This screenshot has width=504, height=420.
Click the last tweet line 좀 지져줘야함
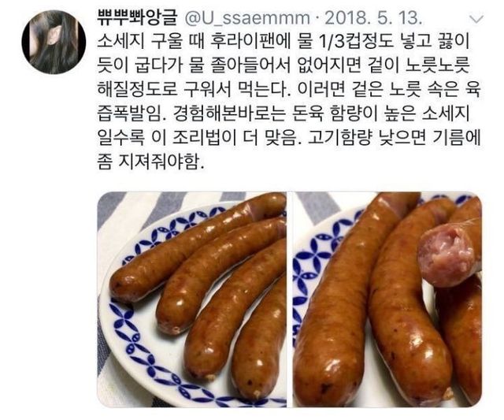tap(150, 162)
